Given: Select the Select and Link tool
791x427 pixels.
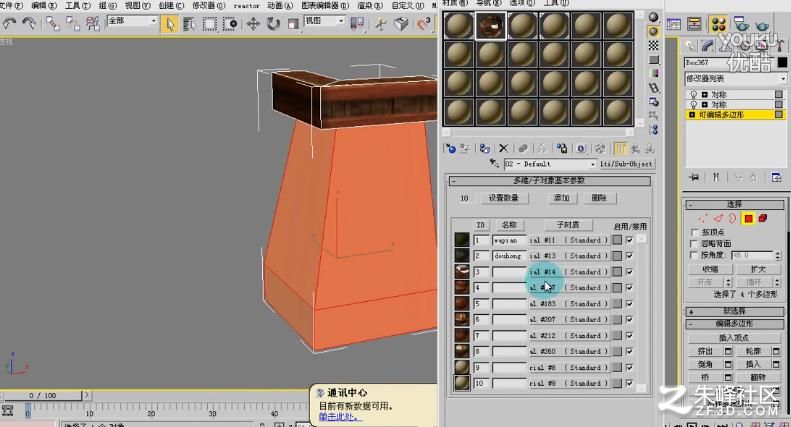Looking at the screenshot, I should pos(52,23).
